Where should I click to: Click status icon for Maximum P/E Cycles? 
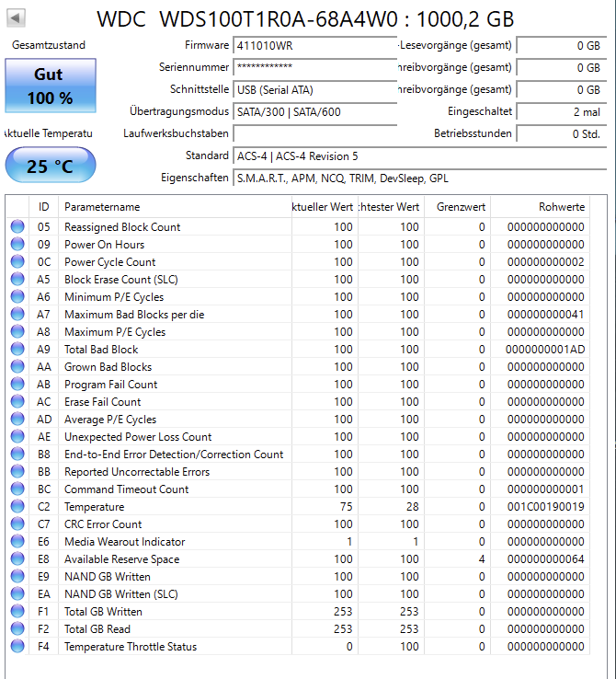[17, 331]
